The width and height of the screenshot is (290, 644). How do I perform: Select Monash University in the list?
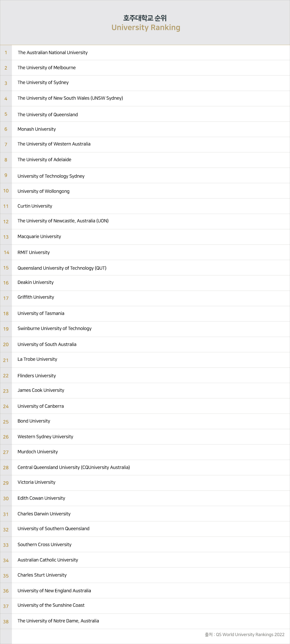37,129
